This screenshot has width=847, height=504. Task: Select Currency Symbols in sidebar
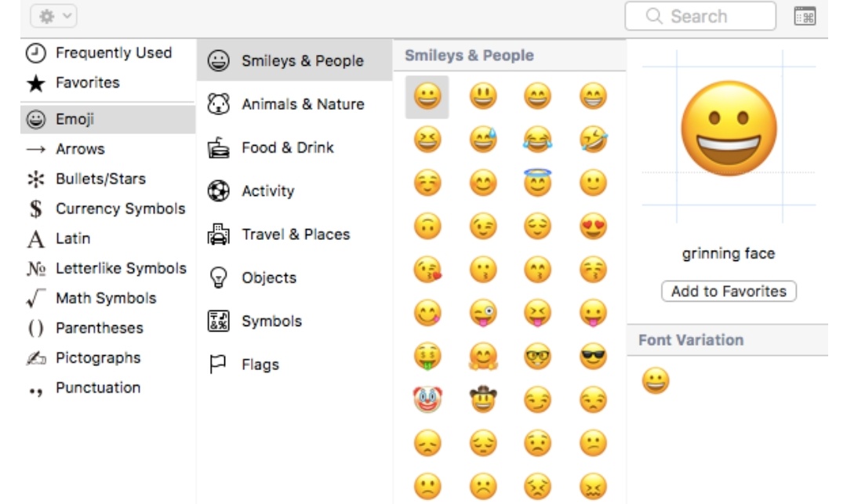coord(119,208)
